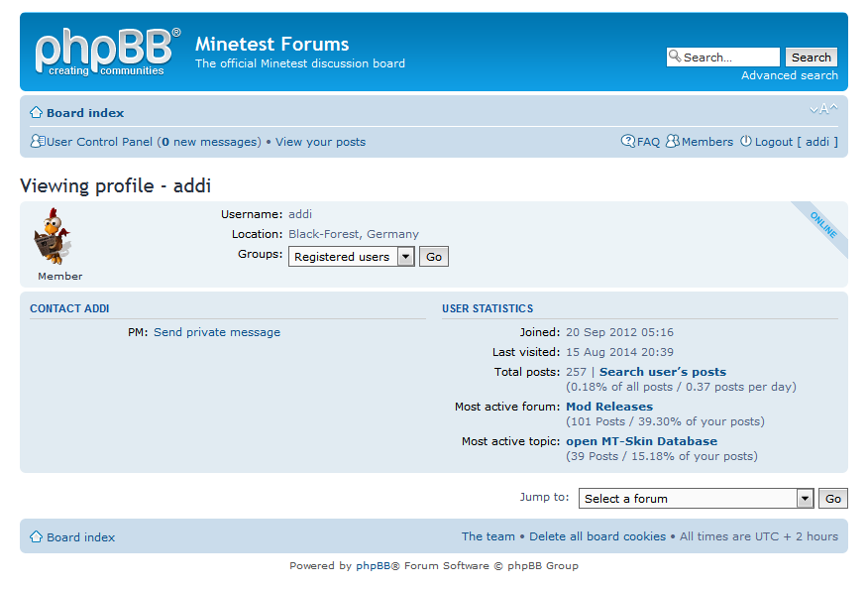Open Advanced search link

(789, 75)
